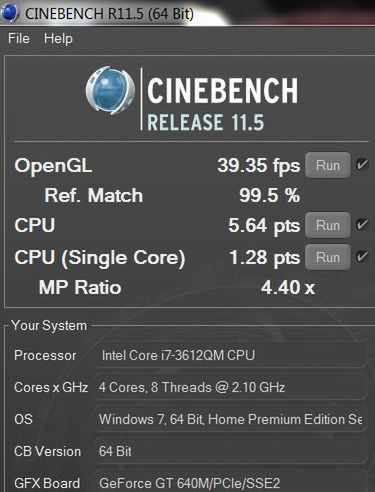Select the GFX Board GeForce GT 640M field
The image size is (375, 492).
coord(231,482)
